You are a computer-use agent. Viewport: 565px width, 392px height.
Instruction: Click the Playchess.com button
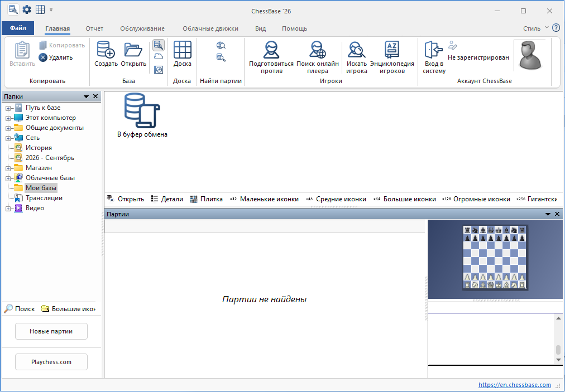pyautogui.click(x=51, y=362)
